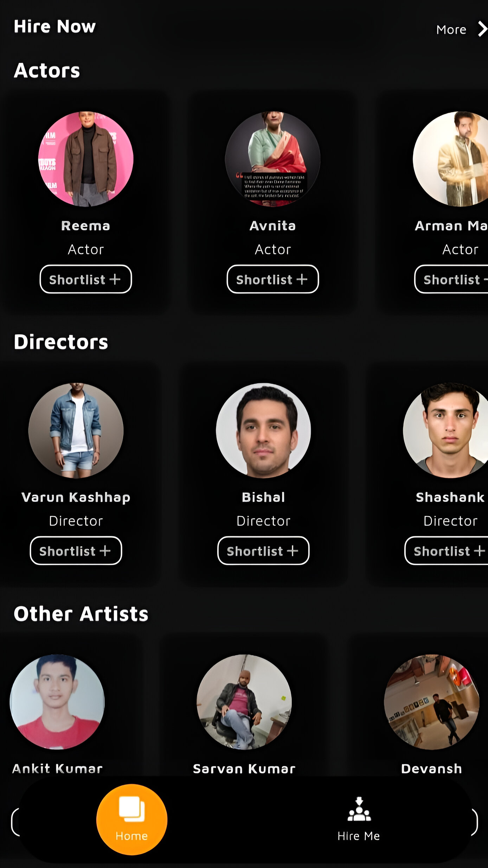Open the Hire Me icon tab
This screenshot has width=488, height=868.
[x=359, y=819]
